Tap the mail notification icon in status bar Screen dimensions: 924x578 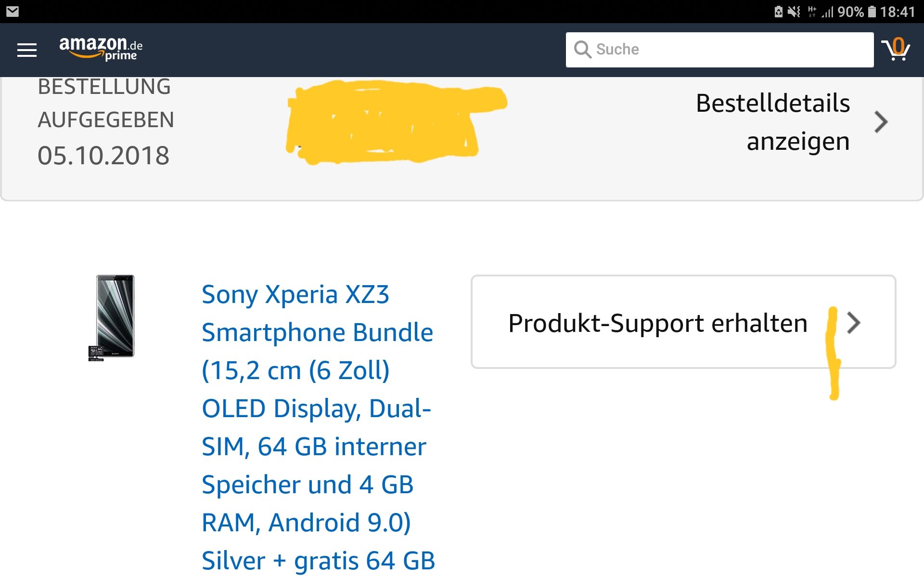(13, 12)
